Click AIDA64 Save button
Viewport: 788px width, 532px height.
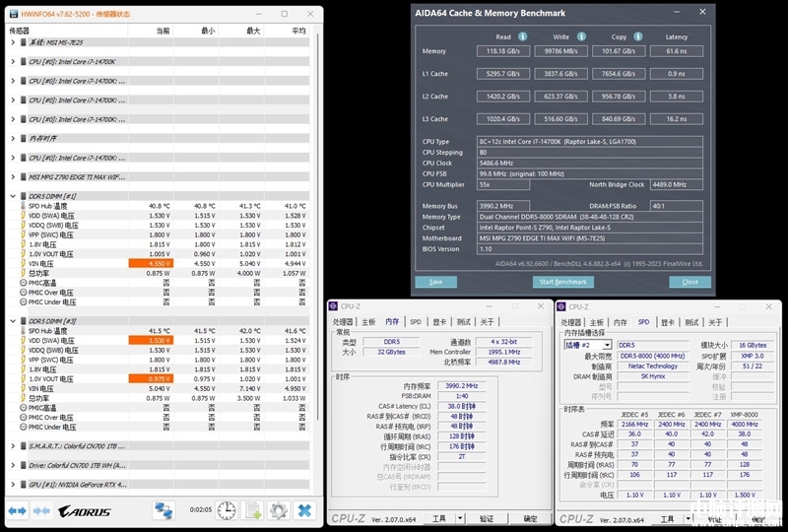tap(435, 282)
